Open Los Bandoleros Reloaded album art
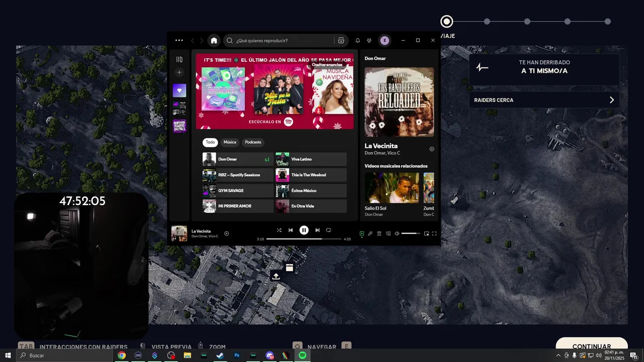The image size is (644, 362). point(399,102)
